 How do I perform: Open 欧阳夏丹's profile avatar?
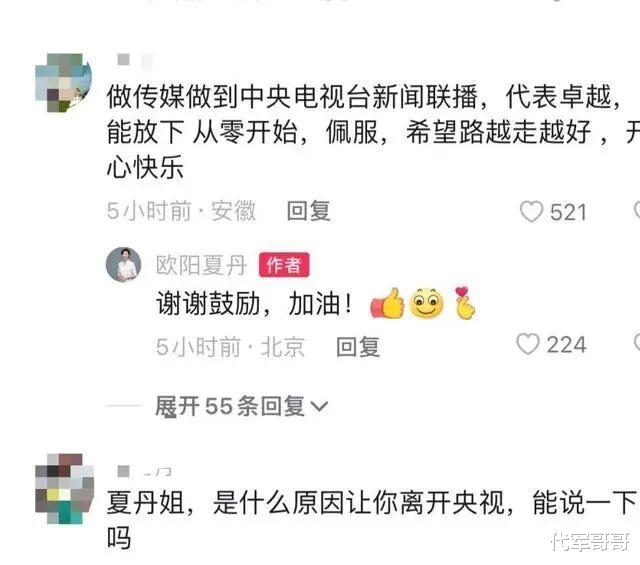pos(124,265)
